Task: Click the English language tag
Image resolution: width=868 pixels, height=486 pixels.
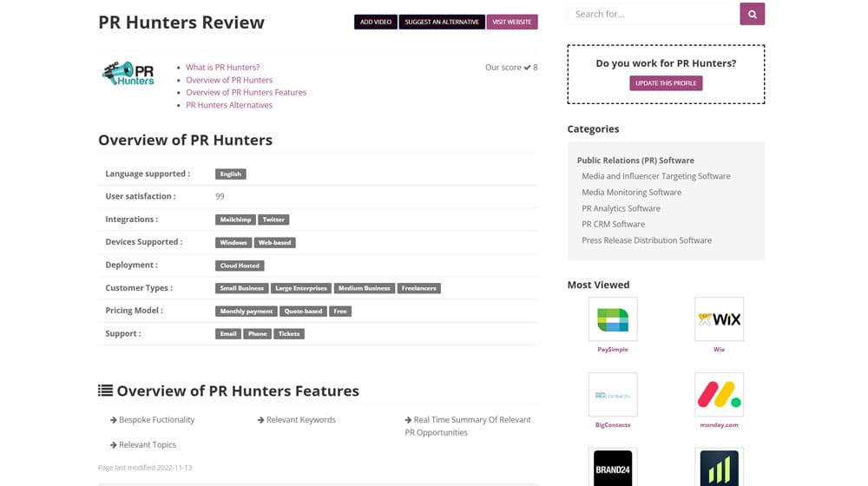Action: [231, 174]
